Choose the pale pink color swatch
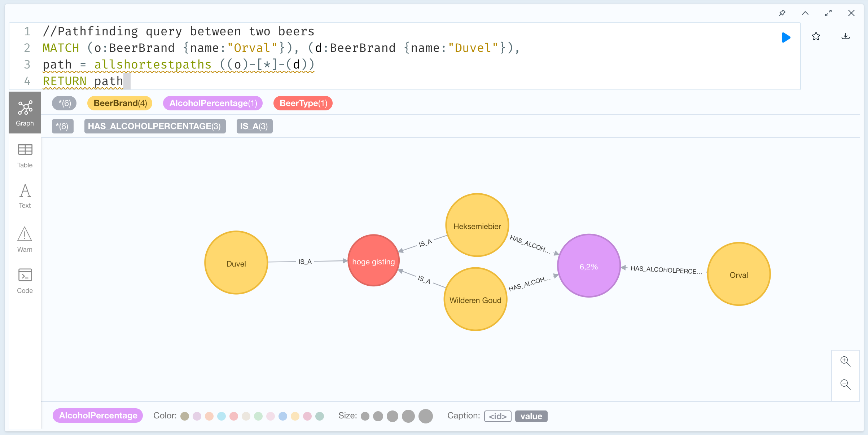Viewport: 868px width, 435px height. 271,416
